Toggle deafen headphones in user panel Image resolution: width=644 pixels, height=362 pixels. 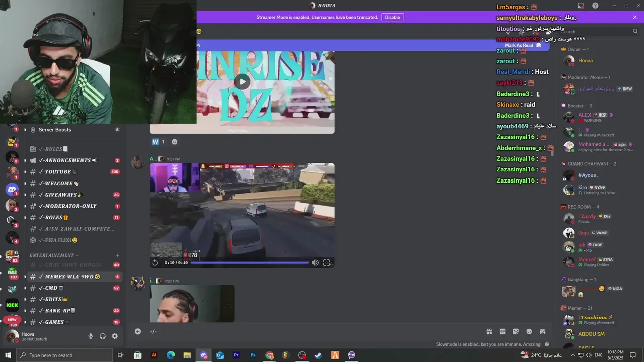pyautogui.click(x=103, y=336)
